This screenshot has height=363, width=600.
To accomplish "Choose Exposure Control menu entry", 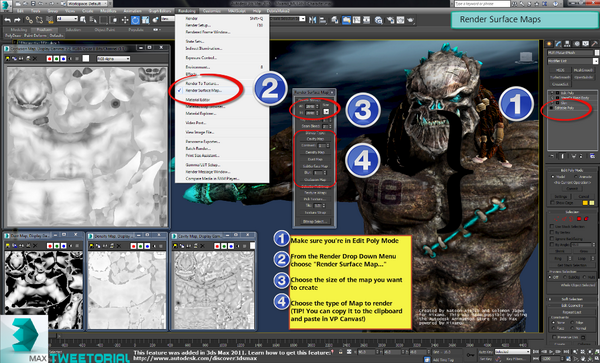I will [x=201, y=58].
